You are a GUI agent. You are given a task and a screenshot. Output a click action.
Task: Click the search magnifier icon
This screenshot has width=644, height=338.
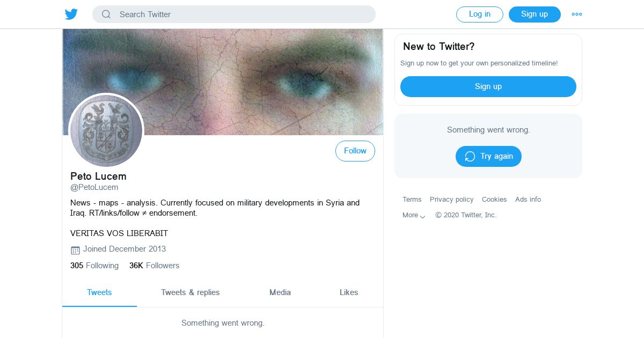coord(106,14)
